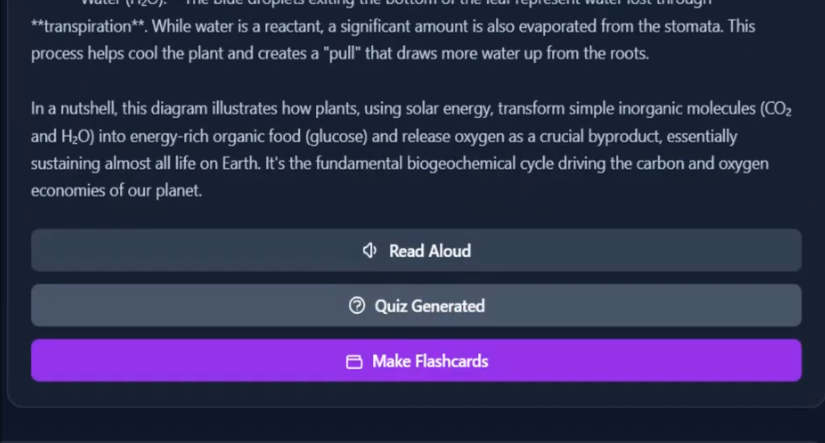Viewport: 825px width, 443px height.
Task: Click the flashcard icon on purple button
Action: tap(354, 361)
